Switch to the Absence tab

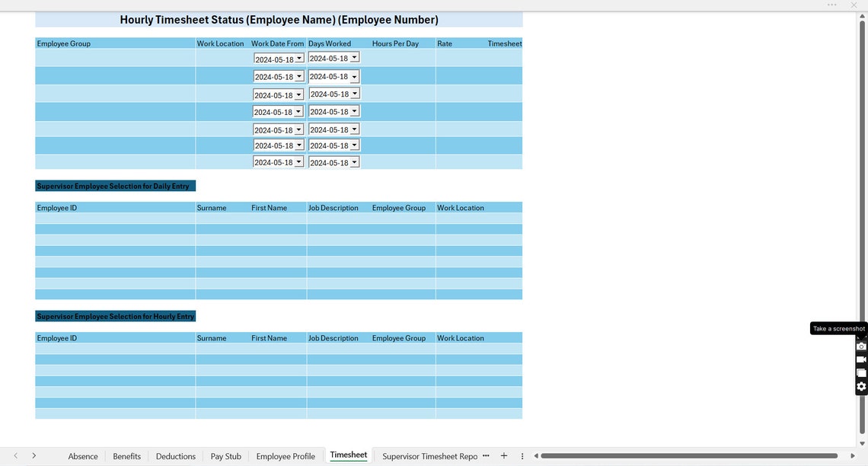(83, 456)
